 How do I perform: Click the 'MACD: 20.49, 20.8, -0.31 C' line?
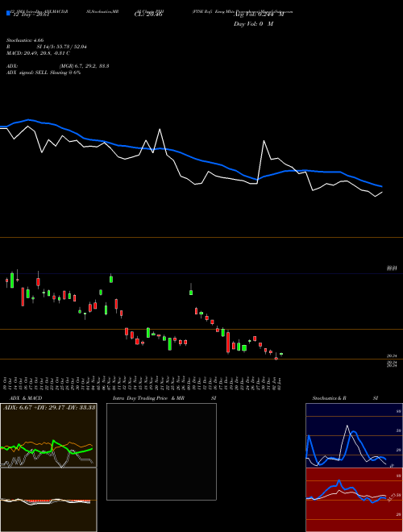tap(38, 53)
